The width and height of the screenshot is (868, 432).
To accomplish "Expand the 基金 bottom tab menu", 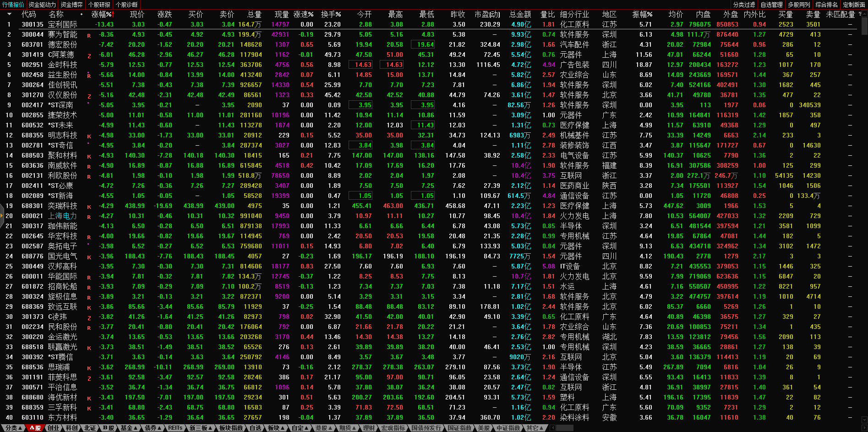I will (129, 428).
